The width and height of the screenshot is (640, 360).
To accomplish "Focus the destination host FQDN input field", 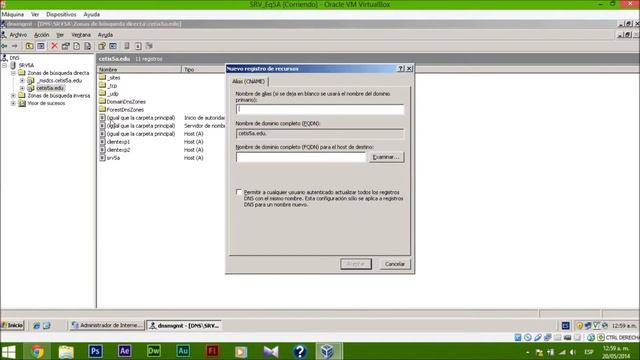I will point(301,157).
